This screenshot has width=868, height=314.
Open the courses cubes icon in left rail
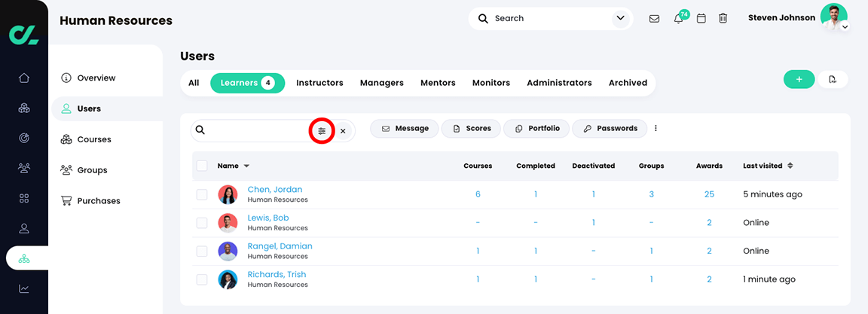pyautogui.click(x=24, y=108)
